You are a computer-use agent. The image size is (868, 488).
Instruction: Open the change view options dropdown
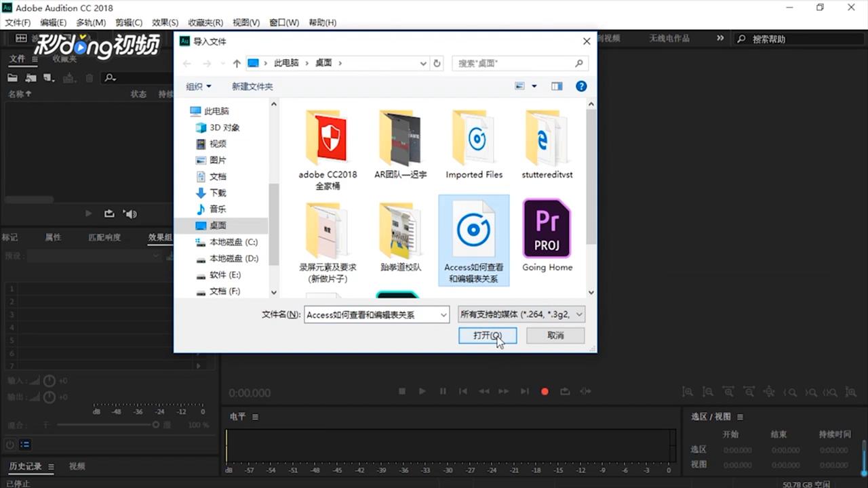[534, 86]
